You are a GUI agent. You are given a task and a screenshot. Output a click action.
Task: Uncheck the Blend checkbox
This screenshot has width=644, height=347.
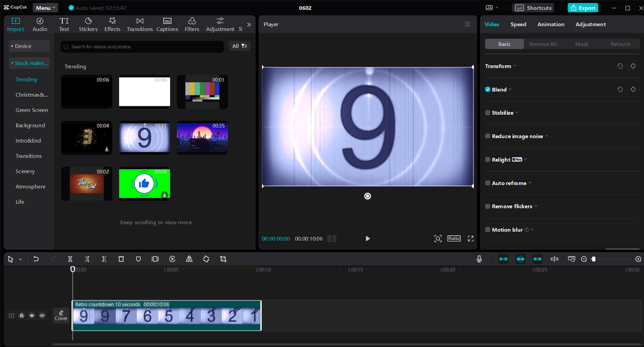[488, 90]
